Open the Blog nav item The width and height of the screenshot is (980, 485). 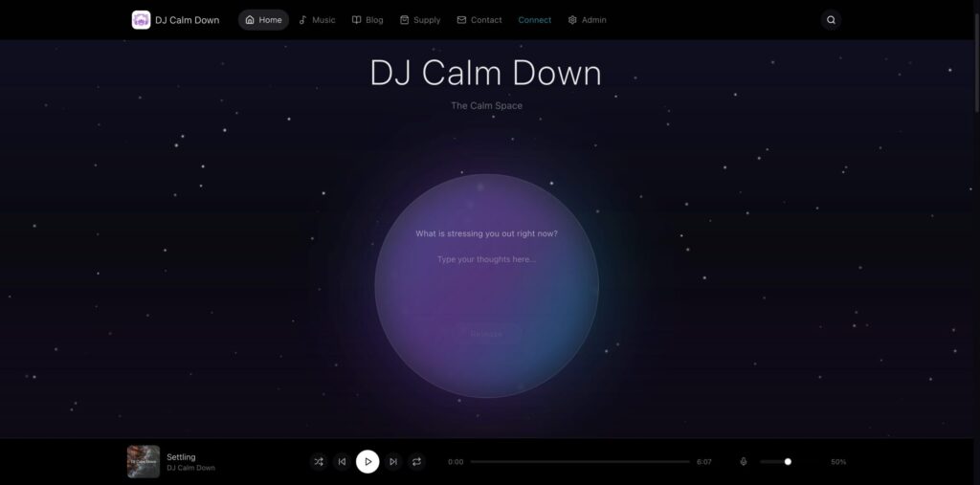click(367, 20)
